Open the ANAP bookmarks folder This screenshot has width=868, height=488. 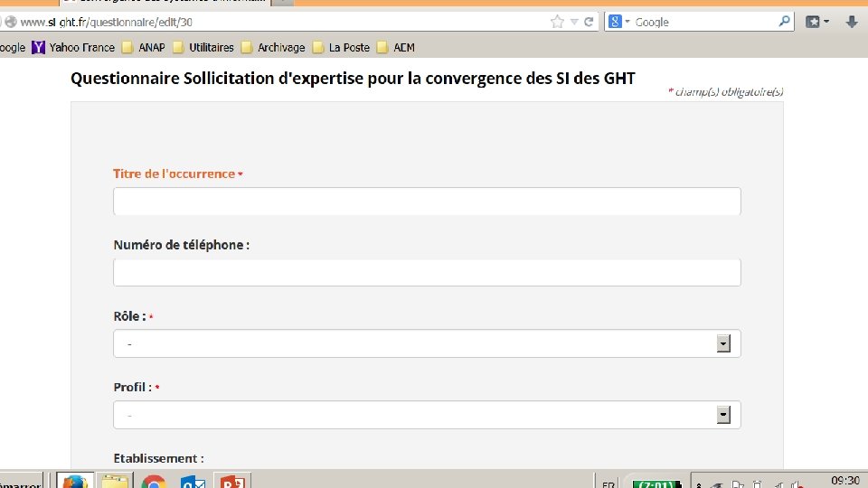click(144, 48)
